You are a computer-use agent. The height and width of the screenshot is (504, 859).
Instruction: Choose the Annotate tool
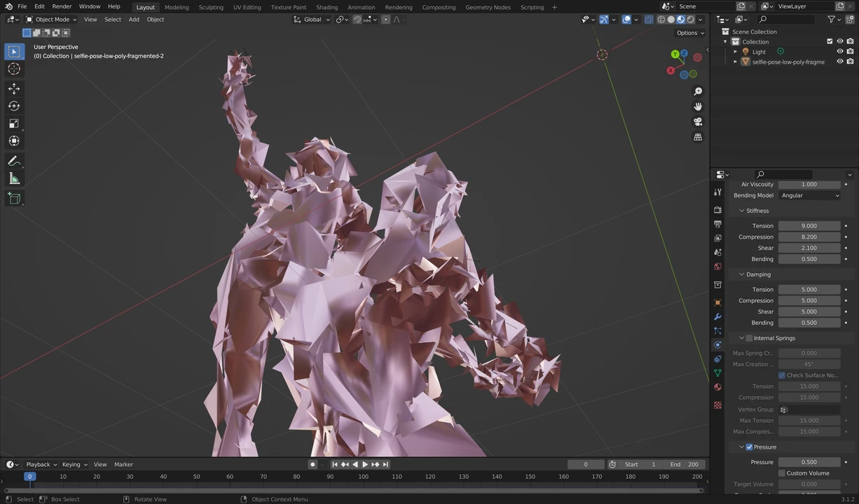14,161
